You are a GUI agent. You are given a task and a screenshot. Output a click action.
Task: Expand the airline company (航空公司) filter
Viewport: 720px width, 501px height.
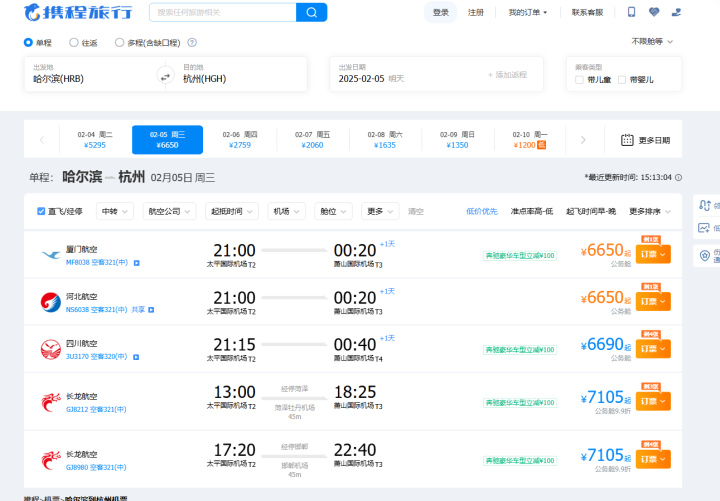tap(169, 211)
